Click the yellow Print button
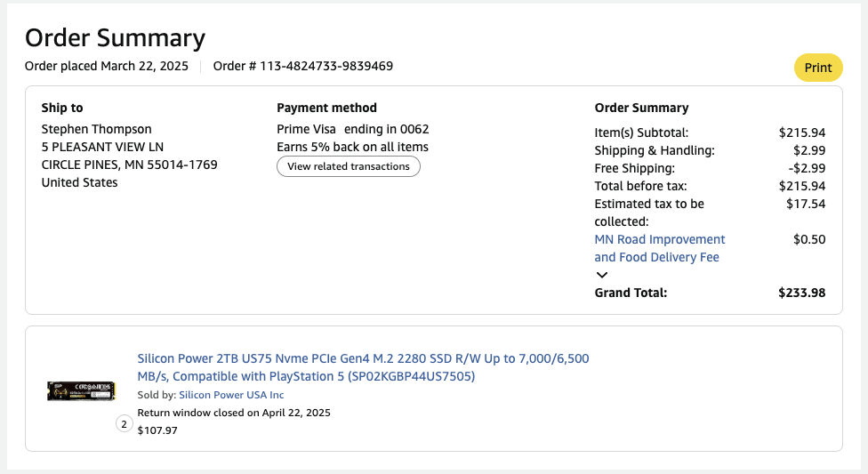The width and height of the screenshot is (868, 474). tap(817, 68)
